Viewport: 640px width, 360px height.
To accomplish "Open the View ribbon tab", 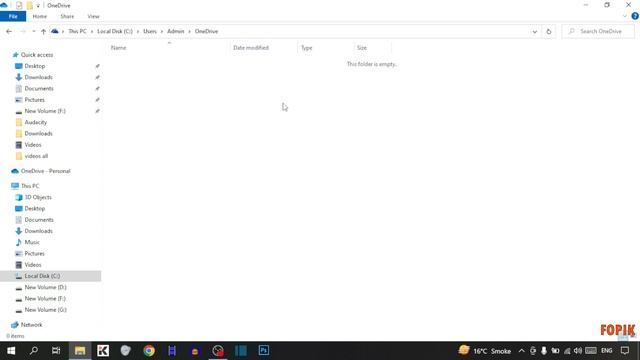I will (x=93, y=16).
